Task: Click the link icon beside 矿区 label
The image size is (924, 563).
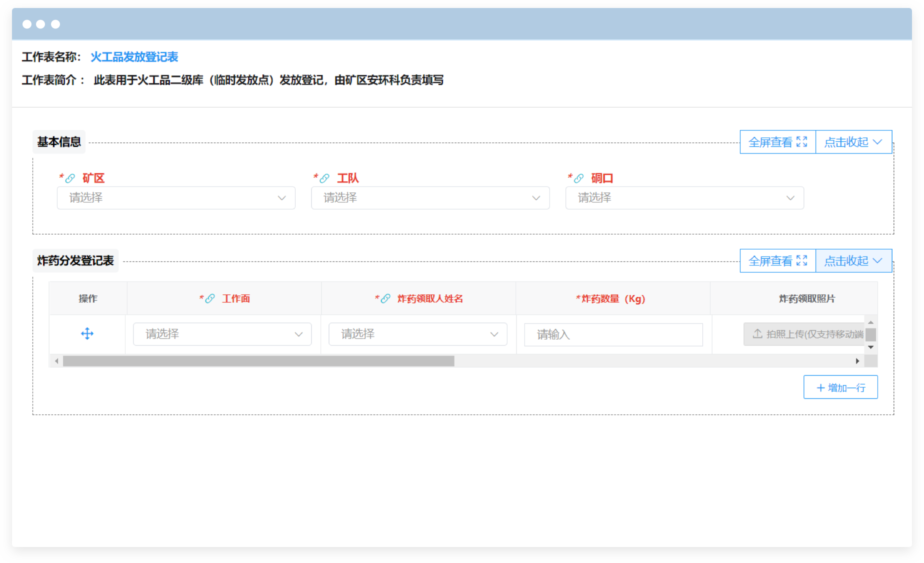Action: pyautogui.click(x=70, y=178)
